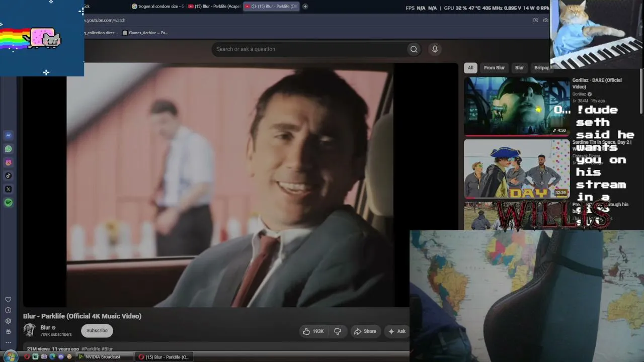Click the #Parklife hashtag
644x362 pixels.
click(x=91, y=349)
